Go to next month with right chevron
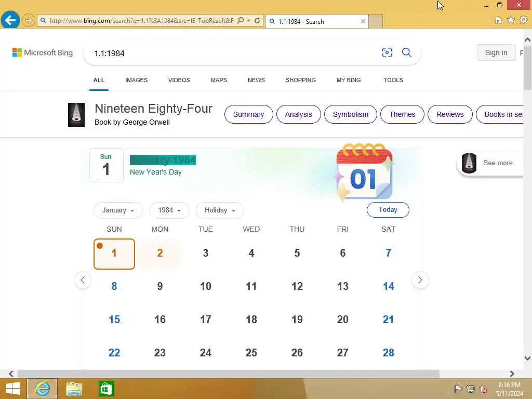The width and height of the screenshot is (532, 399). tap(420, 280)
